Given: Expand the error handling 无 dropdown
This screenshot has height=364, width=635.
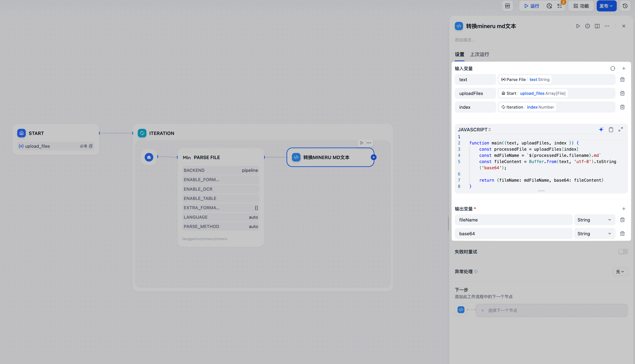Looking at the screenshot, I should [x=620, y=271].
